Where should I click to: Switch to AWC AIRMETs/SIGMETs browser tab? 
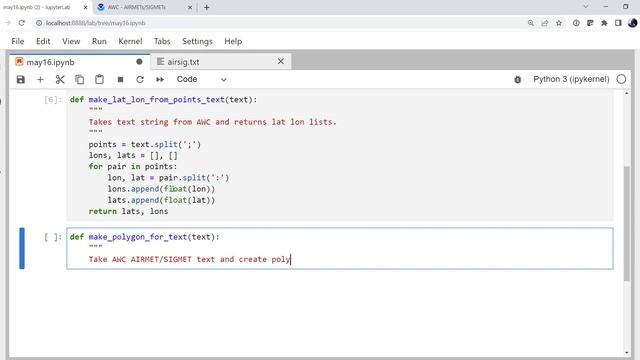point(145,7)
